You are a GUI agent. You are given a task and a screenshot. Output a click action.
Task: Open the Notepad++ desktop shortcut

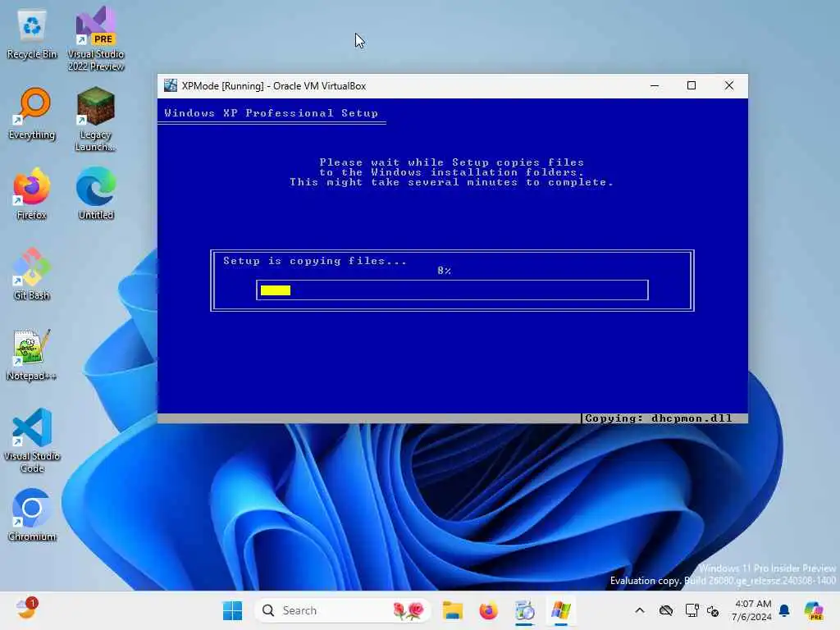pyautogui.click(x=32, y=354)
